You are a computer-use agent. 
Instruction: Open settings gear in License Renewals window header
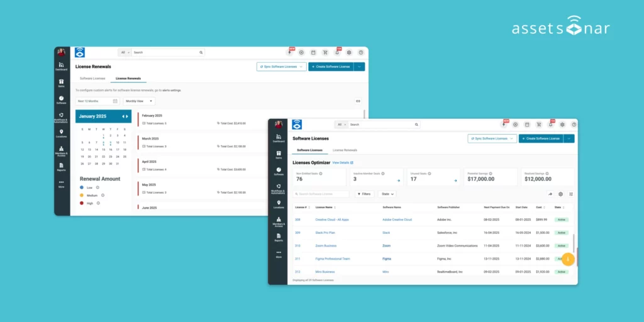click(x=349, y=53)
